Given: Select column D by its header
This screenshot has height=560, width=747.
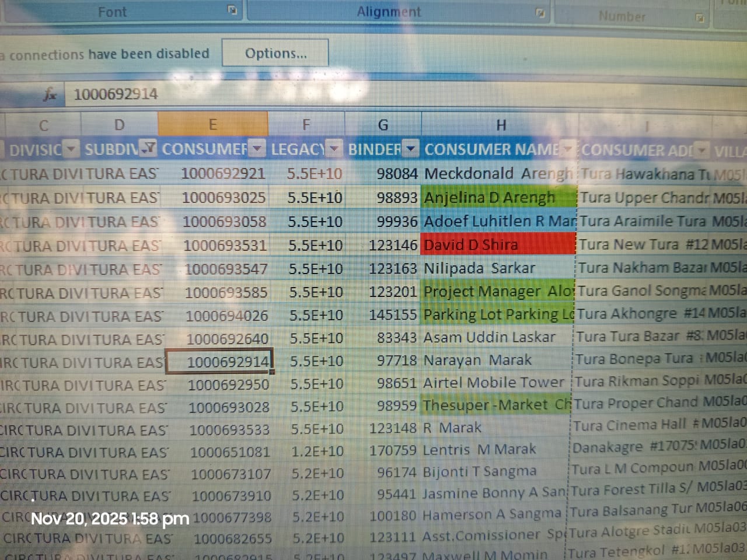Looking at the screenshot, I should pyautogui.click(x=120, y=125).
